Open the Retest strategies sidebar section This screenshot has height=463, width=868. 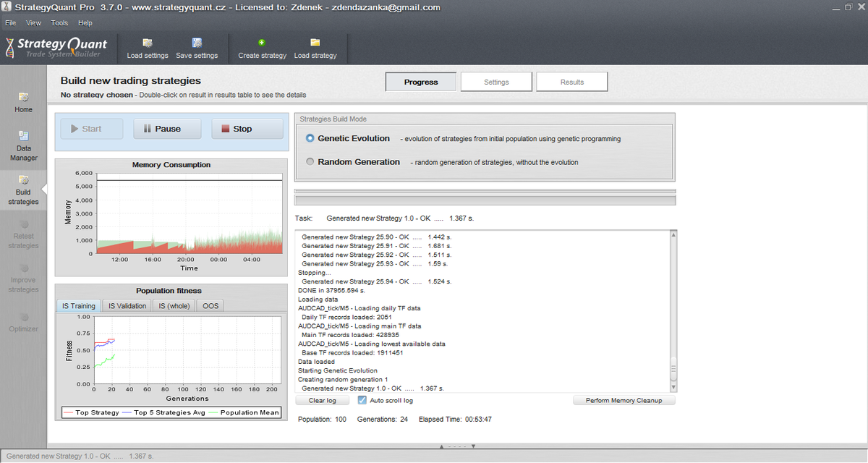(x=23, y=234)
